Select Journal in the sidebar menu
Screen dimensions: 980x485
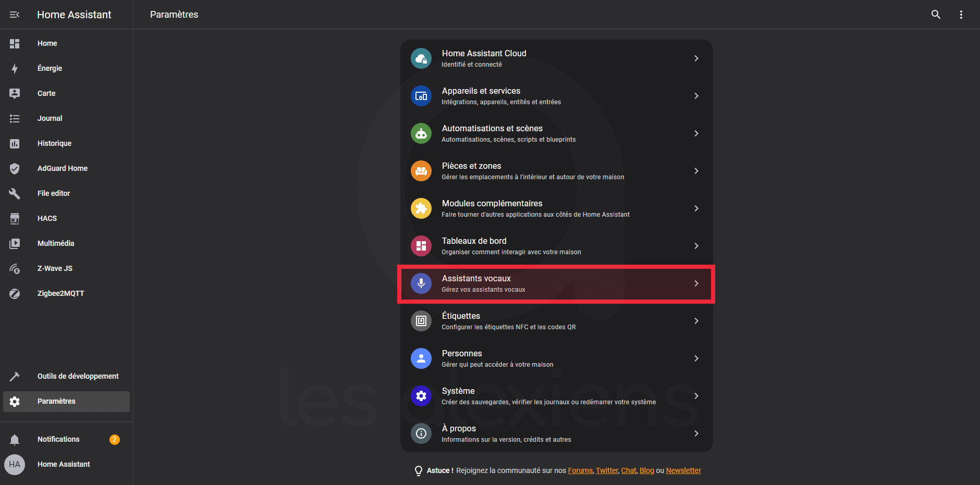pos(66,118)
